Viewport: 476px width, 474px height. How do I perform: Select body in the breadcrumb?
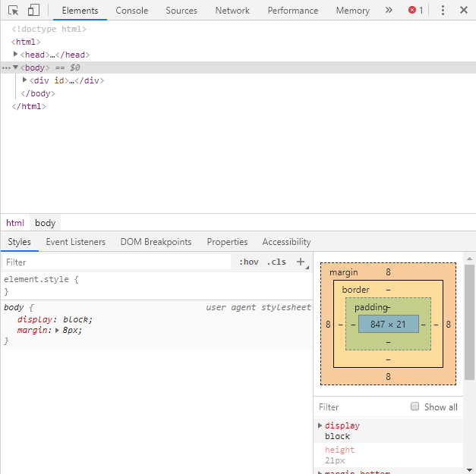[x=46, y=223]
